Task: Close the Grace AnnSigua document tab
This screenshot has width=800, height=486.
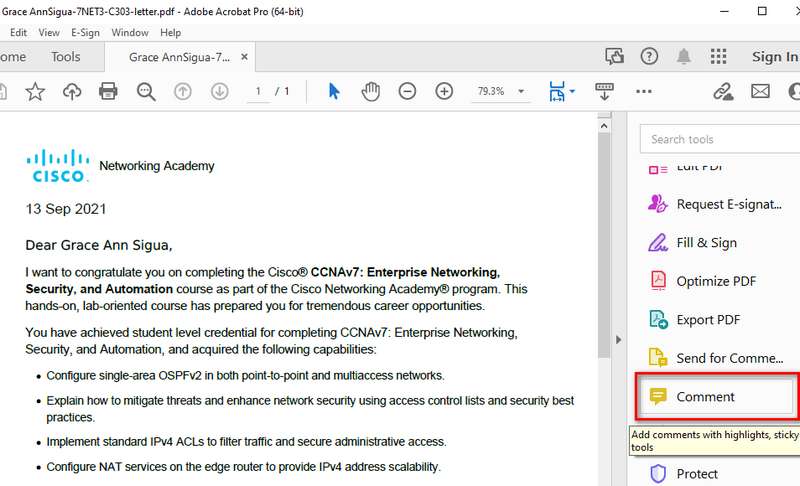Action: (244, 57)
